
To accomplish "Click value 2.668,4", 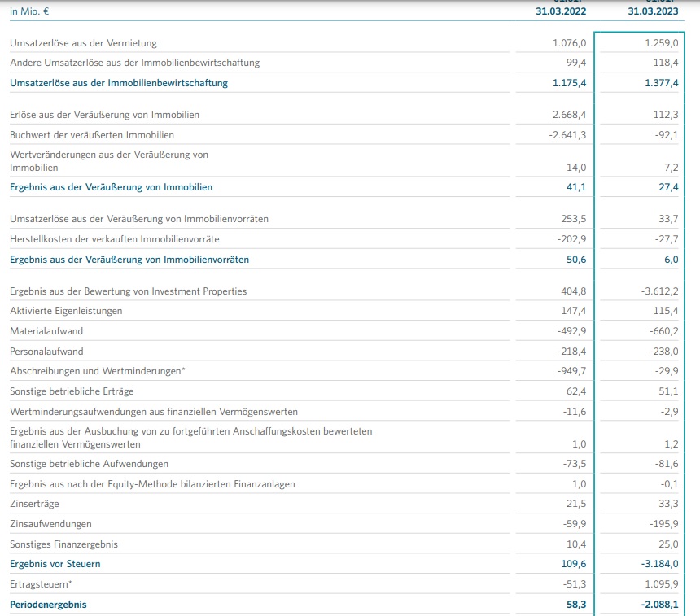I will [x=569, y=115].
